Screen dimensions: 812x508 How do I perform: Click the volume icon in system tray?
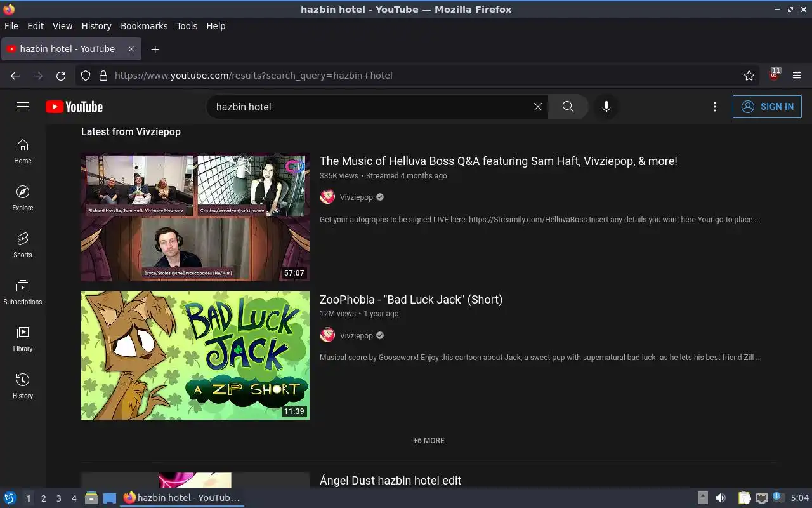click(x=721, y=498)
